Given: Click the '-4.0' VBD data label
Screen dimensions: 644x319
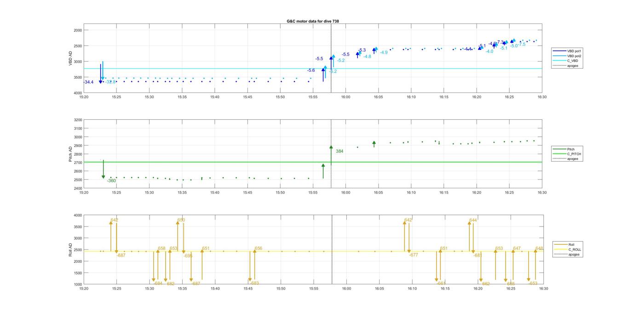Looking at the screenshot, I should click(489, 52).
